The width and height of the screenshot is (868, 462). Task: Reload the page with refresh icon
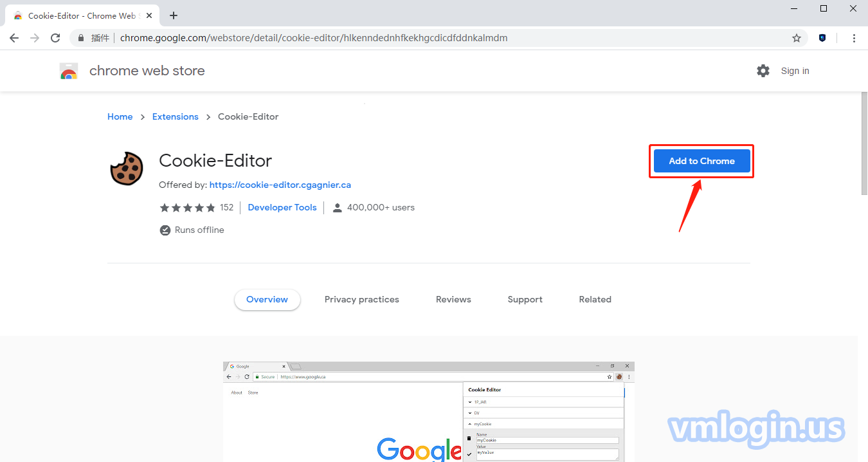(55, 38)
